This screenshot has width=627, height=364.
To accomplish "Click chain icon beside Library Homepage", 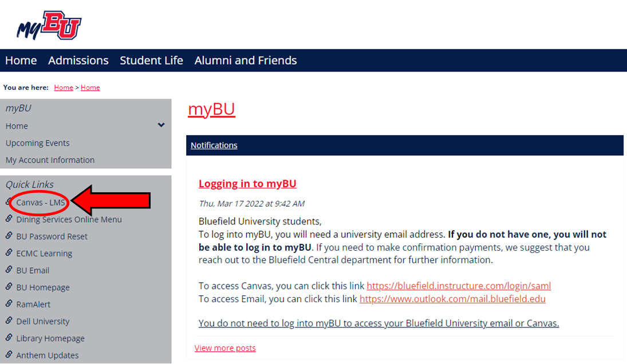I will click(x=9, y=338).
